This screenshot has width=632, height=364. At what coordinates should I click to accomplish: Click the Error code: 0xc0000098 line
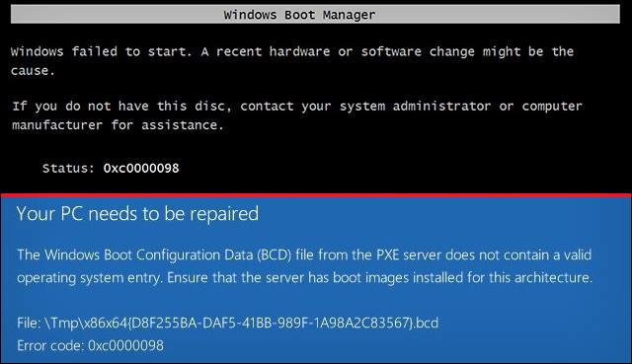[90, 345]
